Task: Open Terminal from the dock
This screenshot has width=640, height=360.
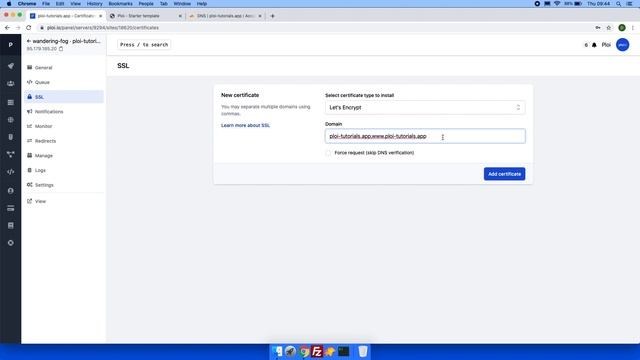Action: point(344,351)
